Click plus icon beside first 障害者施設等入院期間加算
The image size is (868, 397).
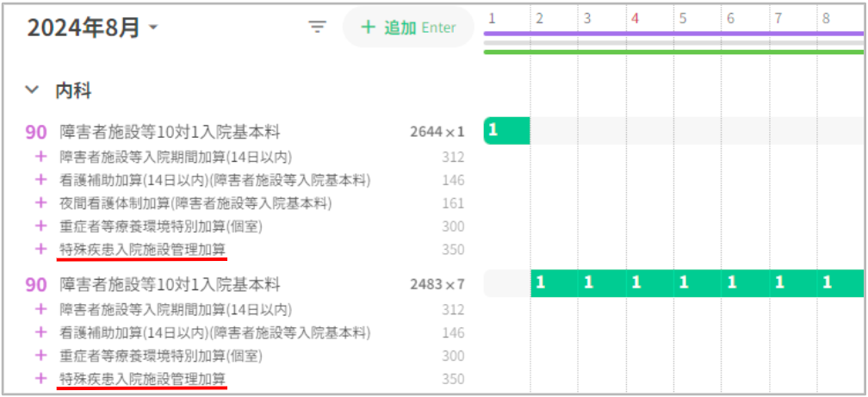click(x=39, y=157)
